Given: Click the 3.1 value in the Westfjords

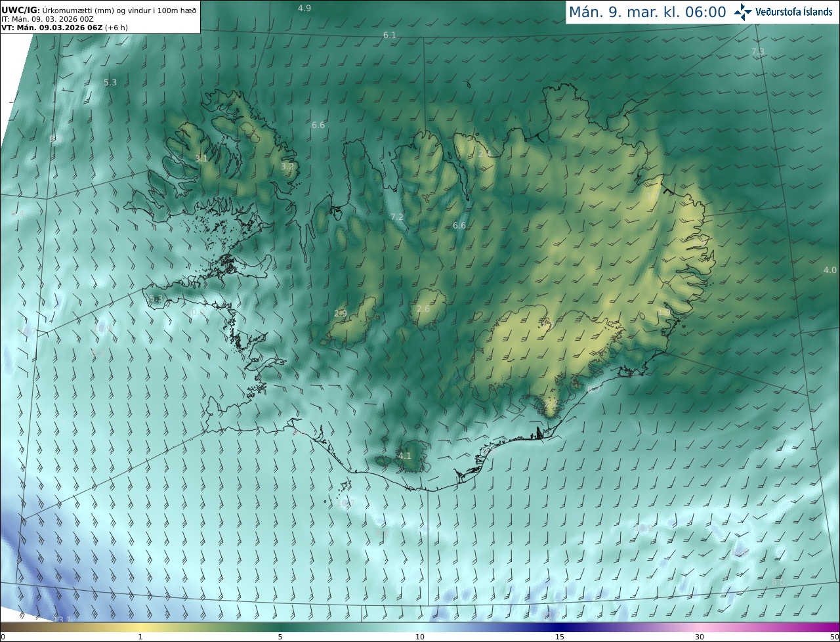Looking at the screenshot, I should coord(201,158).
